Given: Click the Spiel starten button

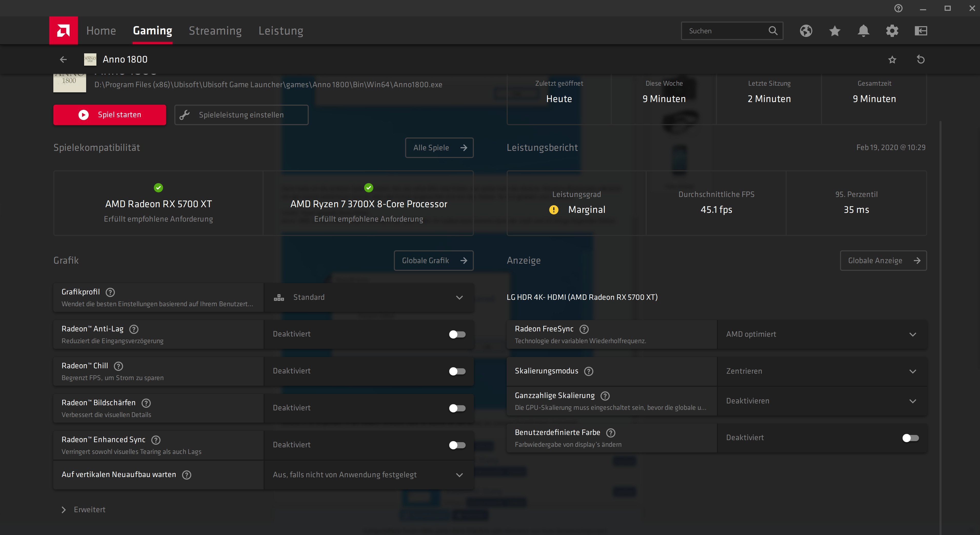Looking at the screenshot, I should [x=109, y=115].
